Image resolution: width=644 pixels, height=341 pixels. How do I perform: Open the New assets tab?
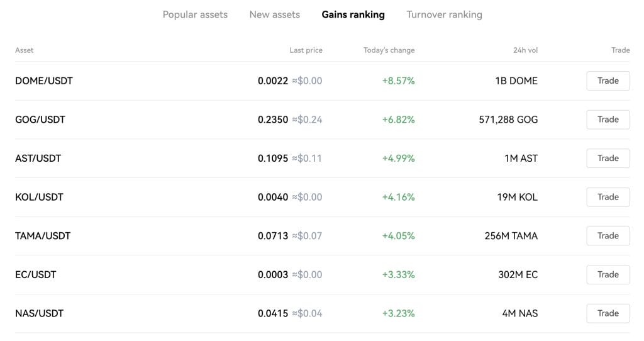[274, 14]
